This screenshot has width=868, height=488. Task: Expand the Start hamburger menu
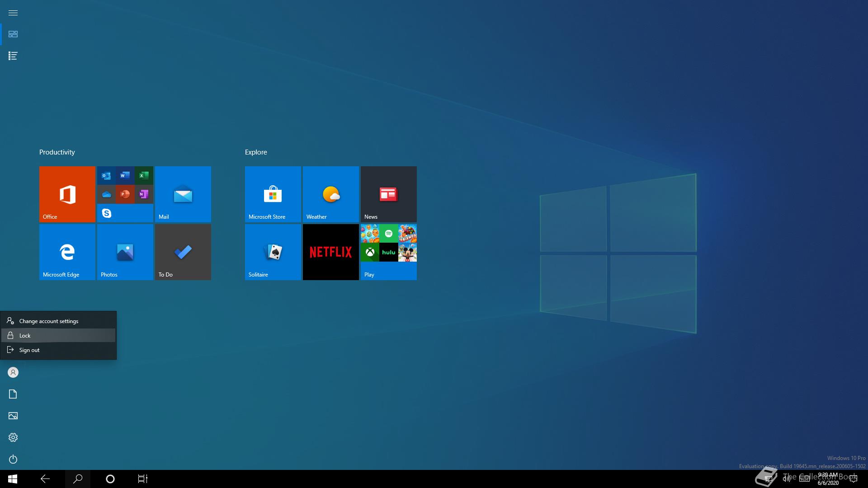13,13
